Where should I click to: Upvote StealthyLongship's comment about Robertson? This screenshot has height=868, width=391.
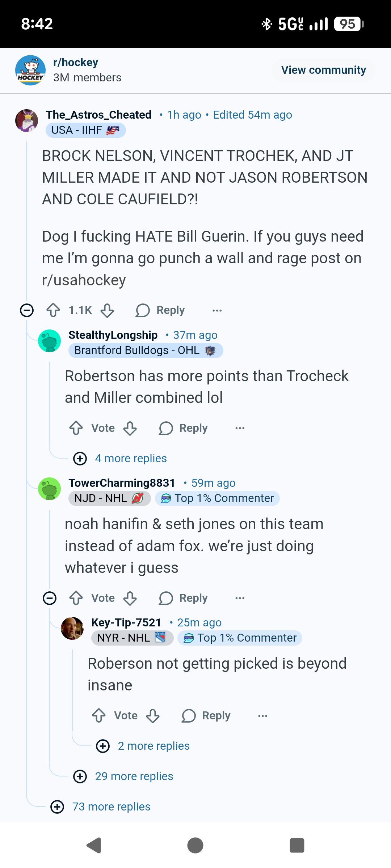pos(76,428)
